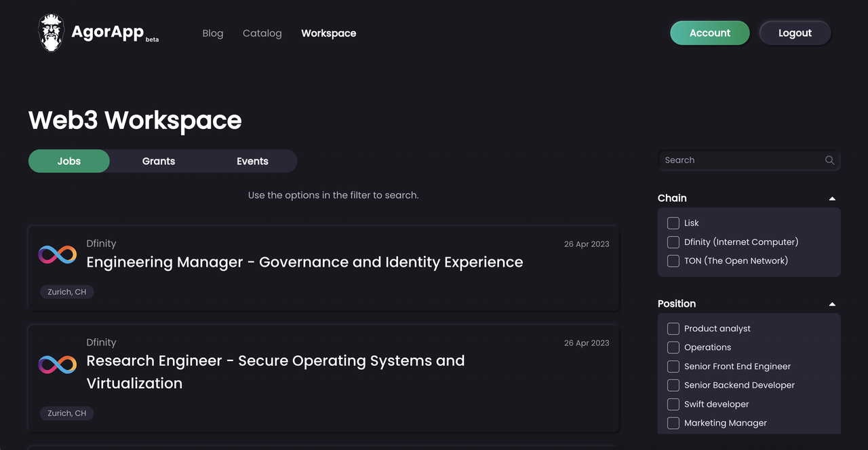Select the Marketing Manager checkbox
Viewport: 868px width, 450px height.
(673, 423)
